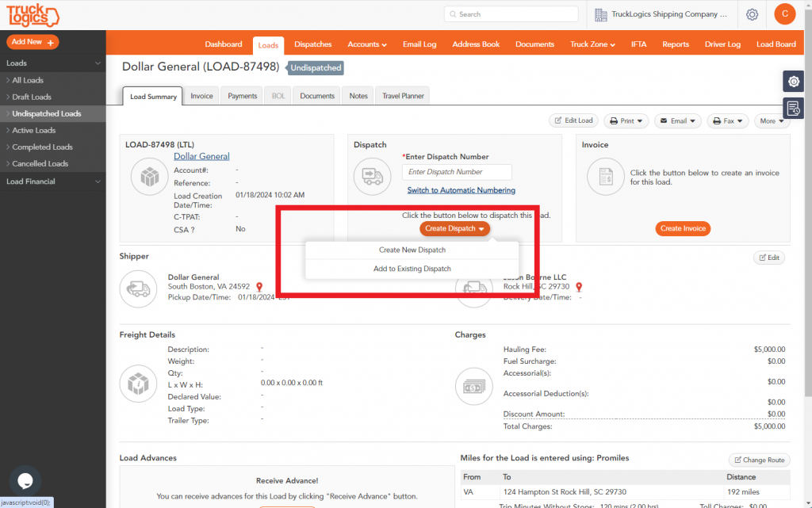Click the consignee truck circle icon
Image resolution: width=812 pixels, height=508 pixels.
point(474,290)
